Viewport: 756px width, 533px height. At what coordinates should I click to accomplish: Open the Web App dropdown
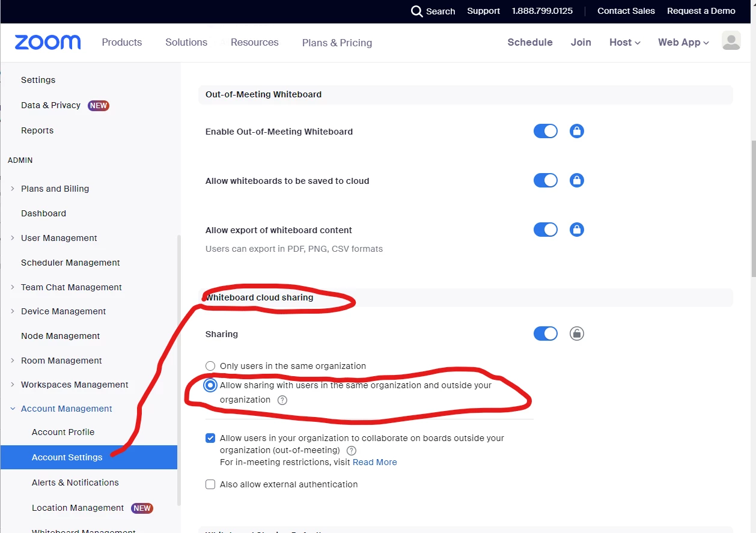(683, 42)
